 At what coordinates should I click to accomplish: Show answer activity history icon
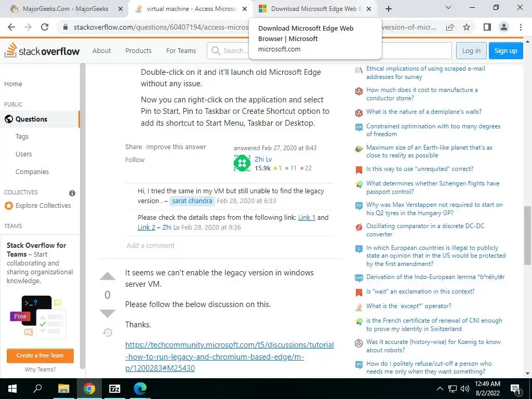point(108,332)
